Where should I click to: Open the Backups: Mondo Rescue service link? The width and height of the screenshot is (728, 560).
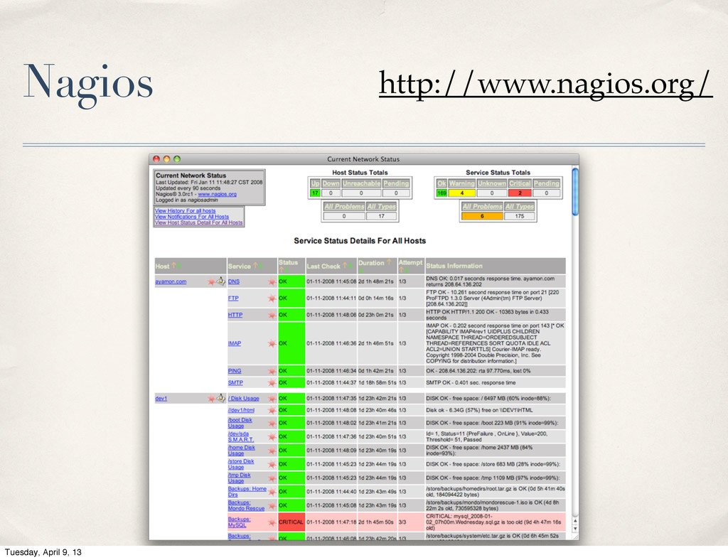point(246,506)
